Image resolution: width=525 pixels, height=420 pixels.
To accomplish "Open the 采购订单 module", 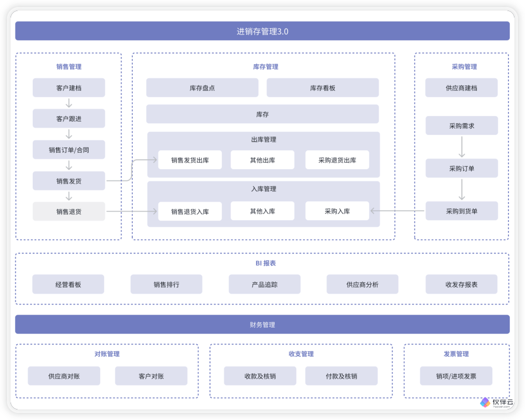I will coord(462,168).
